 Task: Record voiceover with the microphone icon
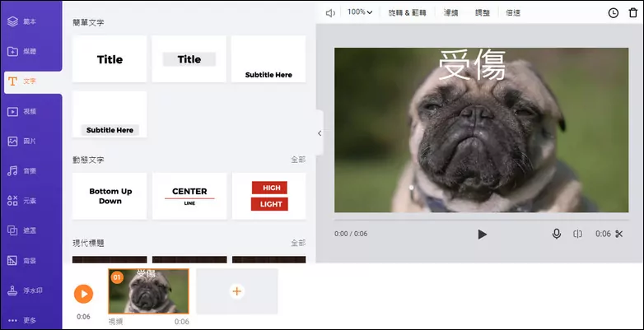557,234
